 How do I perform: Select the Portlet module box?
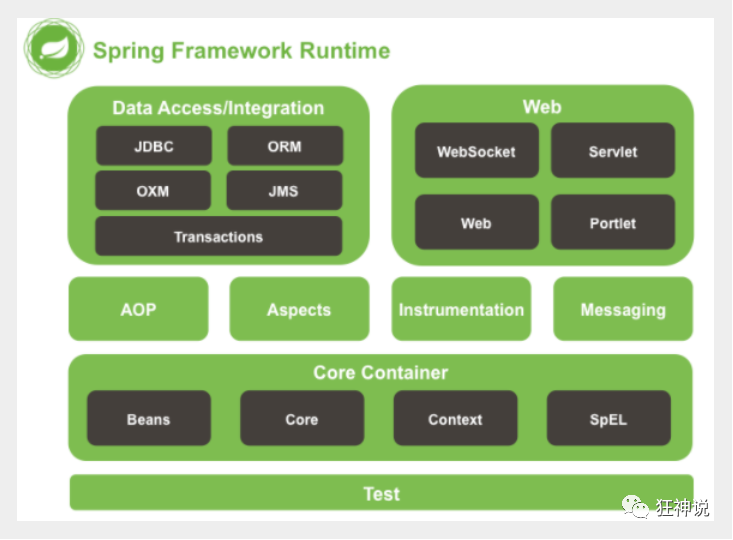point(613,222)
